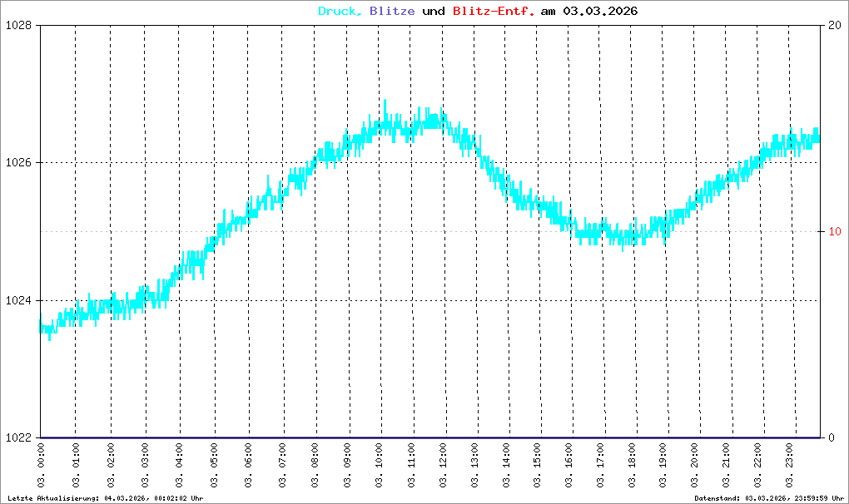Click the '03. 20:00' time axis label

point(695,466)
